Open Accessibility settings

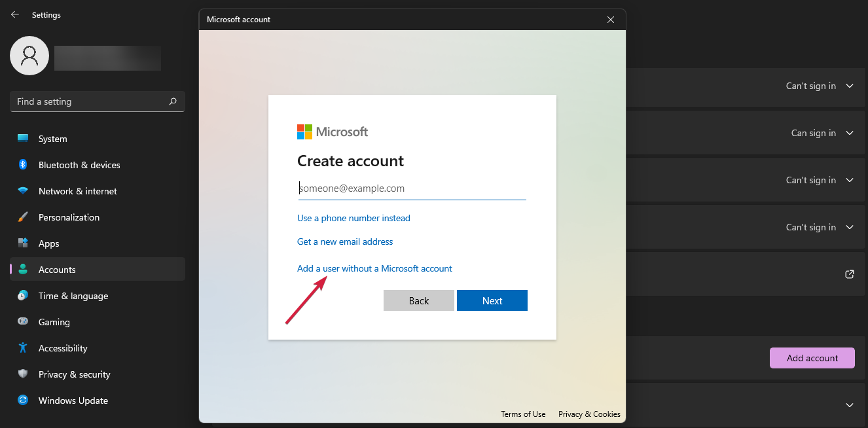click(64, 348)
